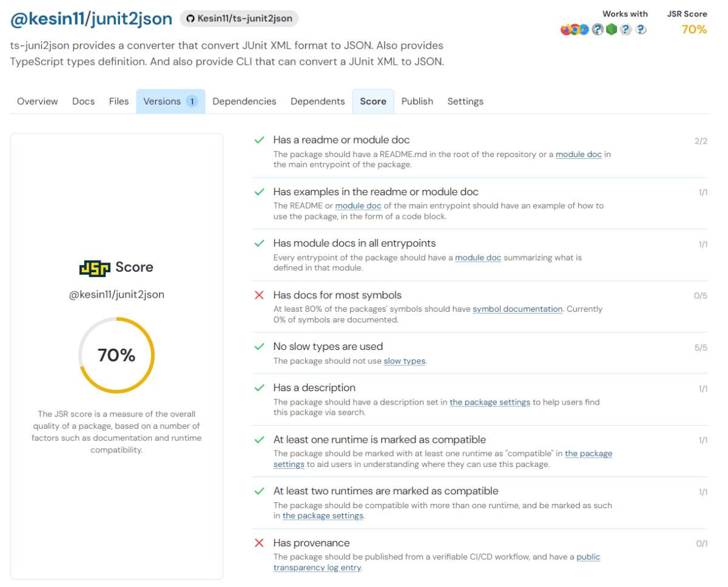Screen dimensions: 728x587
Task: Click the Safari compass compatibility icon
Action: [584, 29]
